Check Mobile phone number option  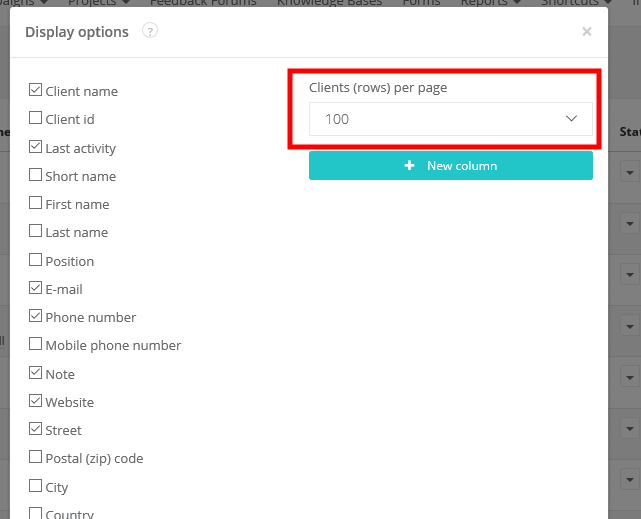(x=36, y=345)
